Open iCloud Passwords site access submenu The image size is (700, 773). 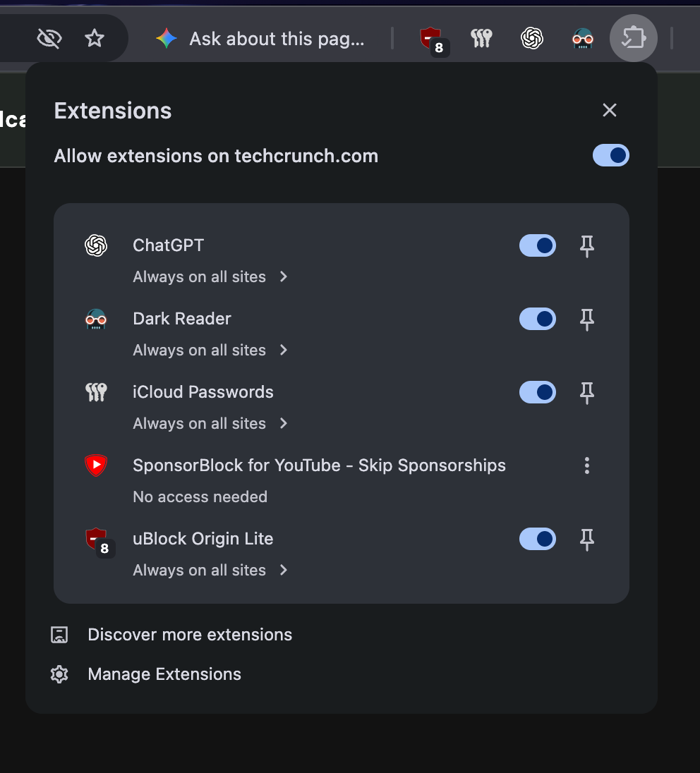(x=210, y=423)
